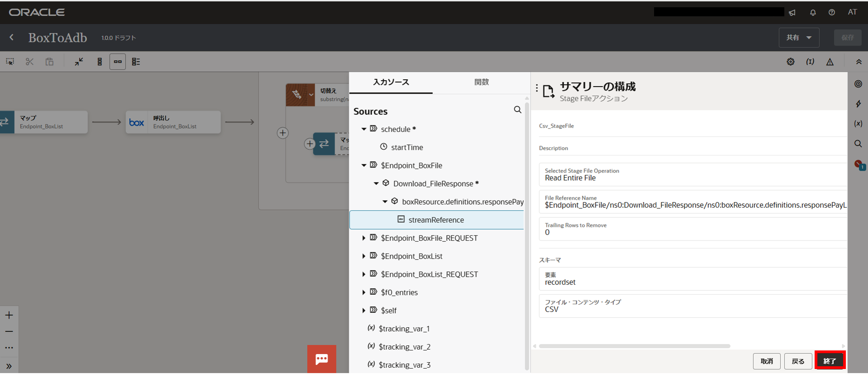Switch to pseudo-code list view
868x374 pixels.
pos(136,62)
